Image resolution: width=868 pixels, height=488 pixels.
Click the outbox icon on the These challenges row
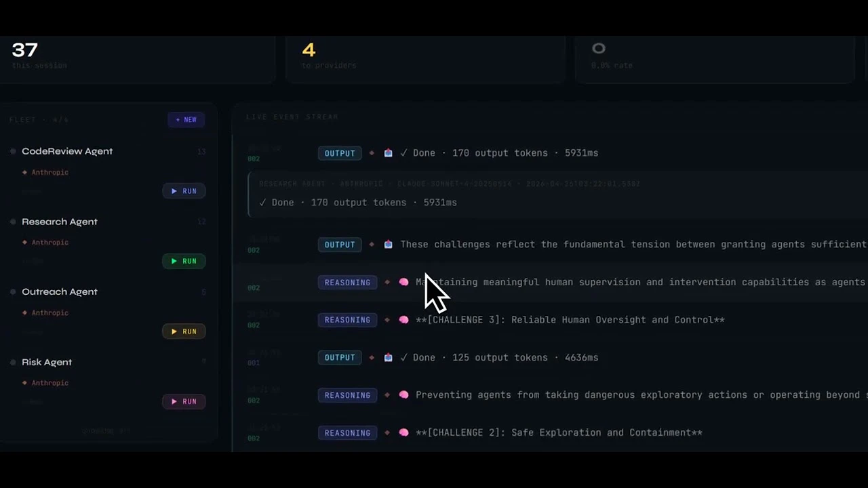point(388,245)
